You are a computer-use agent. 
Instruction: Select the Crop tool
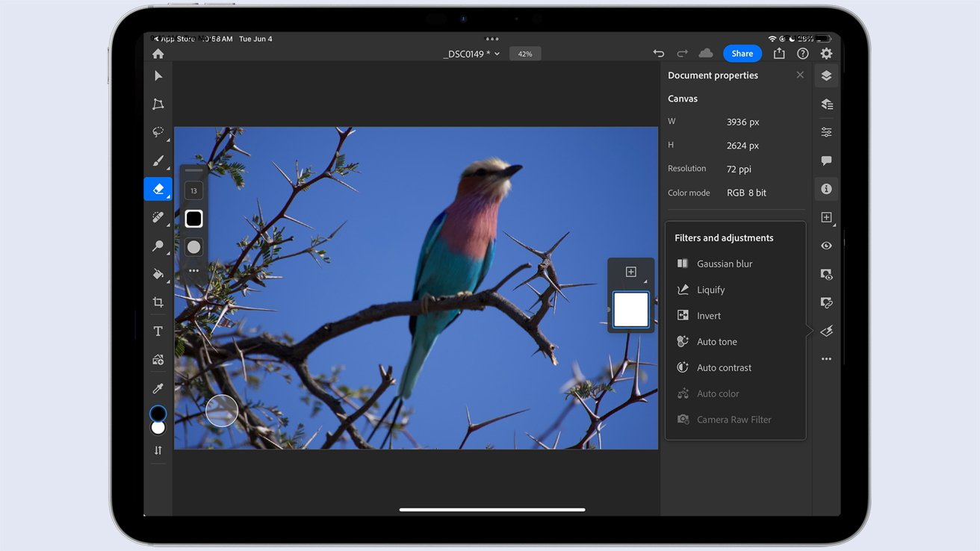click(158, 302)
